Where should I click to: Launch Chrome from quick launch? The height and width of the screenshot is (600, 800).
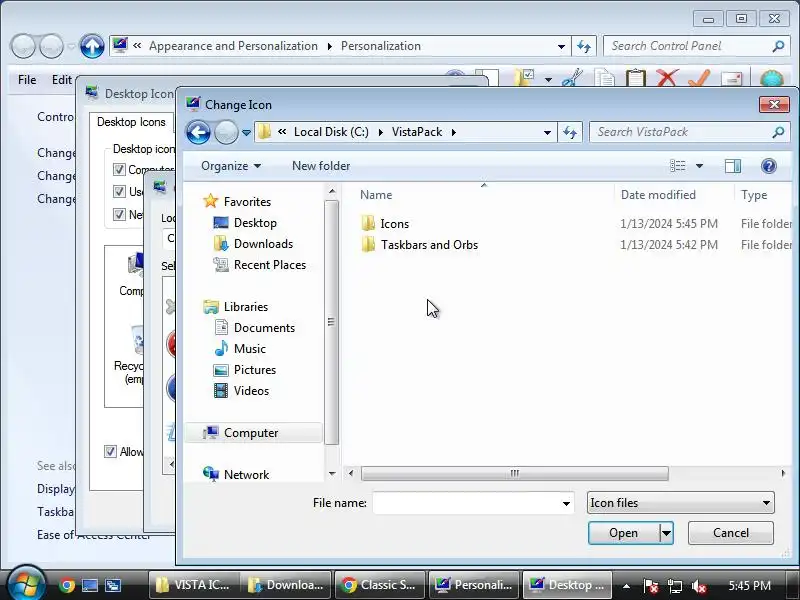[x=66, y=585]
